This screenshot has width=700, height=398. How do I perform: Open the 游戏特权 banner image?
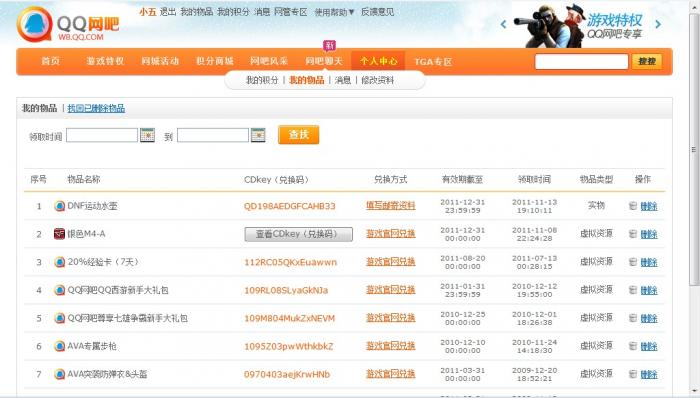click(x=579, y=25)
